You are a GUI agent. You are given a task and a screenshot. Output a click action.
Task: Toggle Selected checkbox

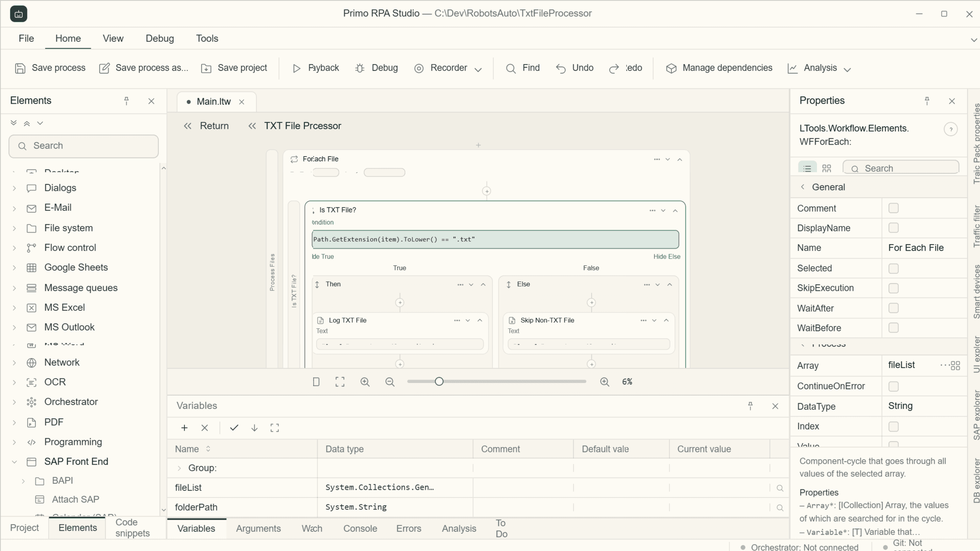click(x=893, y=269)
